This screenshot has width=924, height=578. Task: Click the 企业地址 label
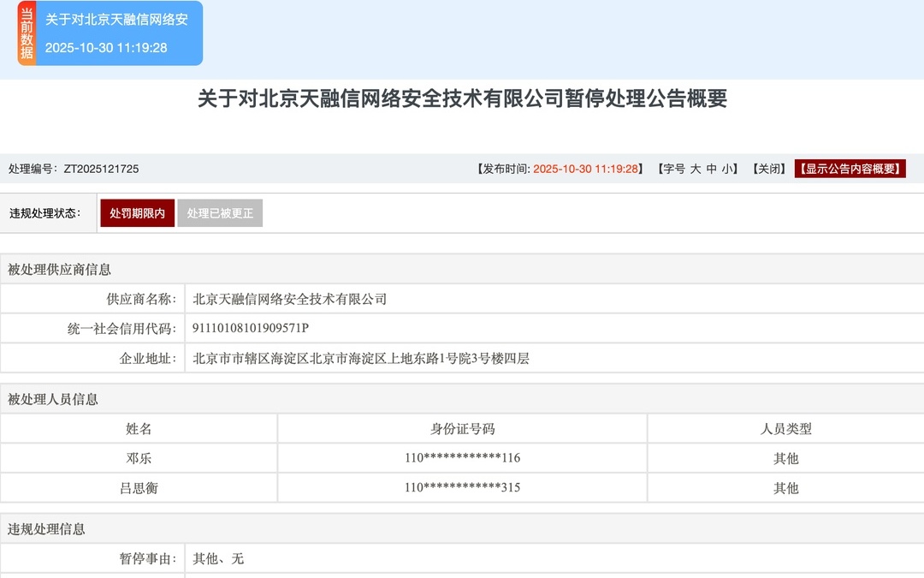148,358
